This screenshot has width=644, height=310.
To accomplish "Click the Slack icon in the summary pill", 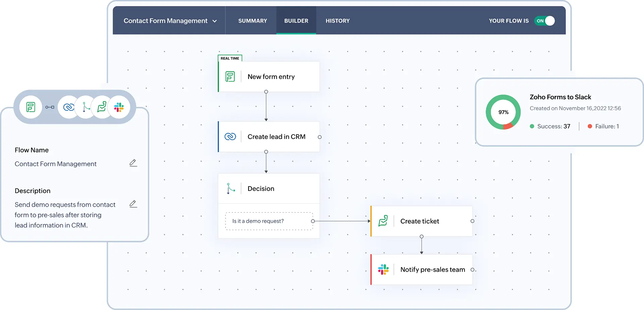I will click(119, 107).
